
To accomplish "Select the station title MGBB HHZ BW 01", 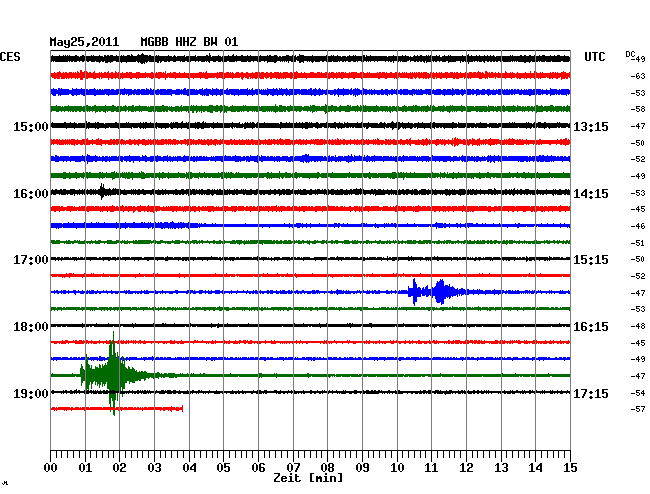I will click(x=189, y=42).
